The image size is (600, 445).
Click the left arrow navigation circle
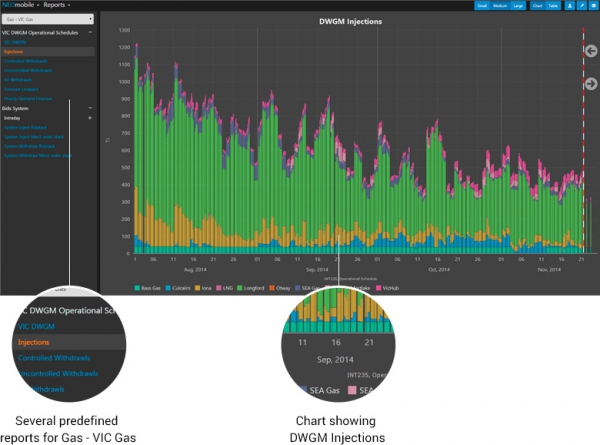pyautogui.click(x=590, y=51)
